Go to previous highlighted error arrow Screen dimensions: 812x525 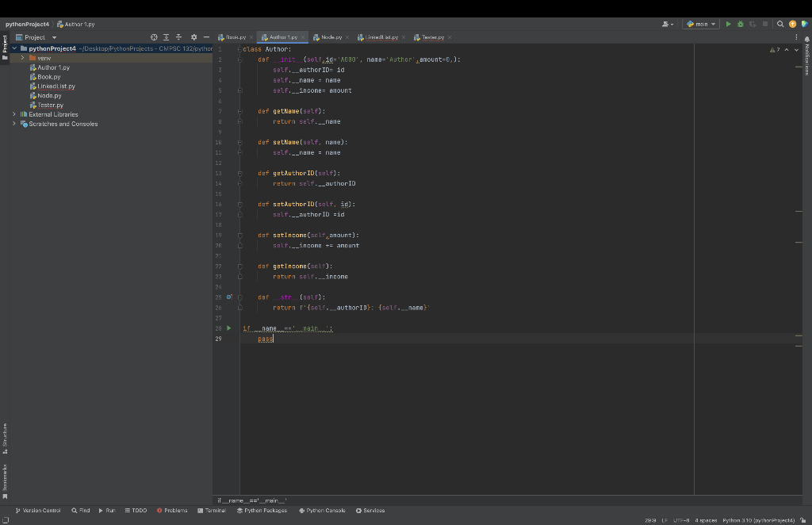coord(787,50)
